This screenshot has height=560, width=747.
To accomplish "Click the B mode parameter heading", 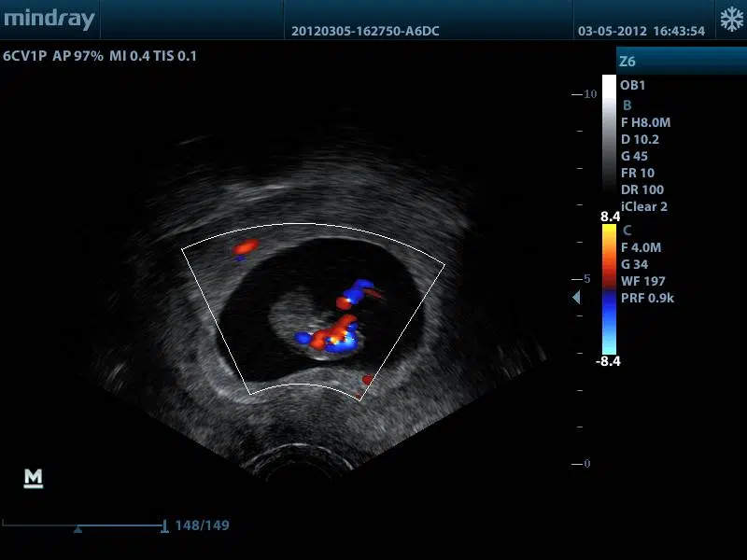I will 627,105.
